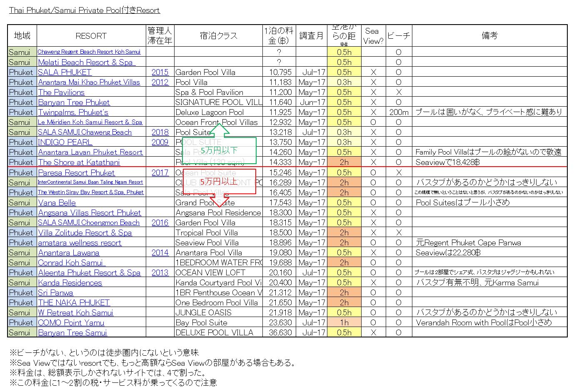Click The Pavilions resort link
The image size is (574, 392).
61,92
